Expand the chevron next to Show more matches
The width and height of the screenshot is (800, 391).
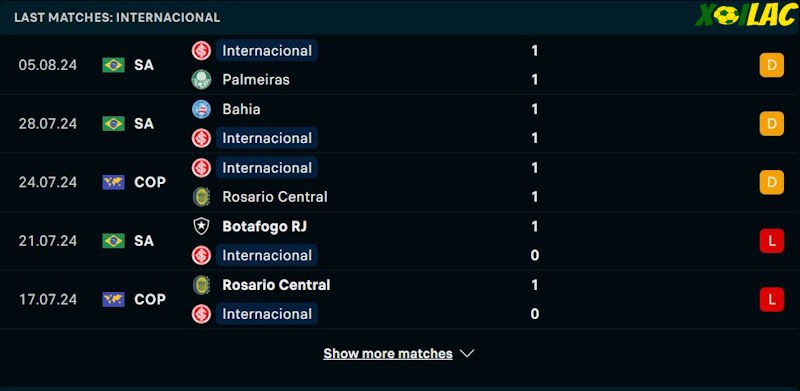tap(467, 353)
